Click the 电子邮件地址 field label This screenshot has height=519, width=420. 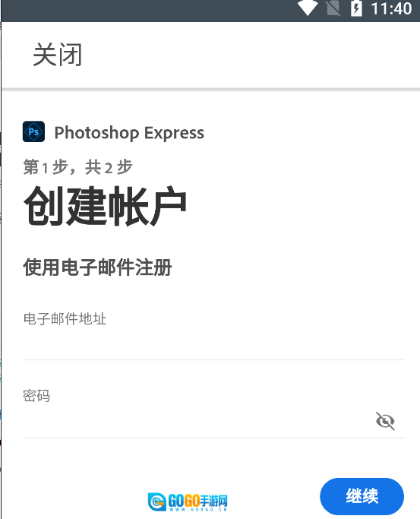(65, 318)
